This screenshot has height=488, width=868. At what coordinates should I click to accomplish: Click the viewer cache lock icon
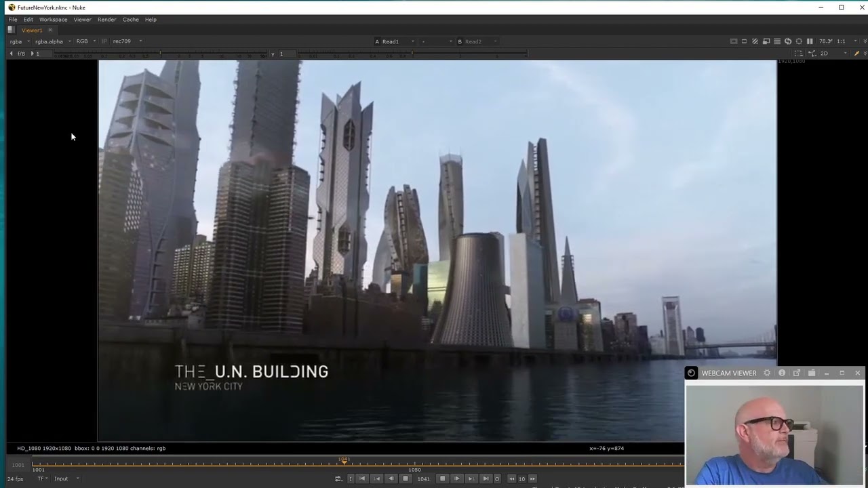point(799,41)
